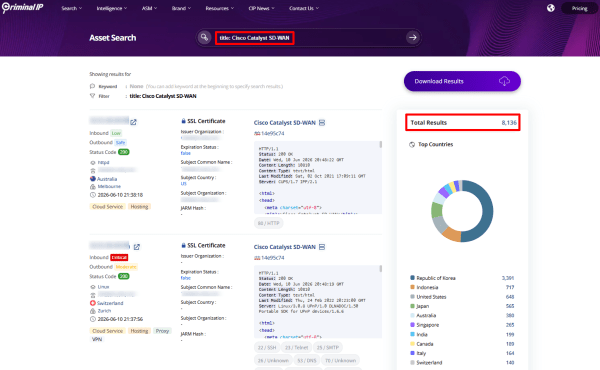
Task: Click clock icon beside 2026-06-10 21:37:56
Action: (x=93, y=319)
